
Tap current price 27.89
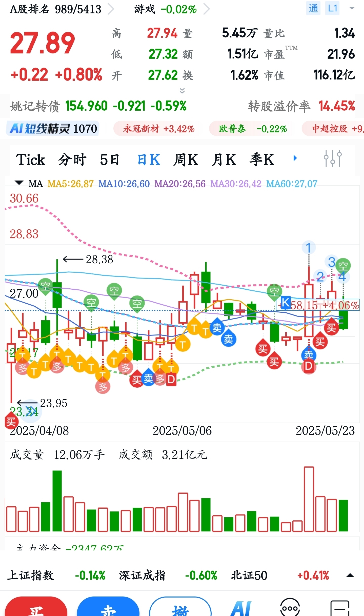(x=42, y=43)
